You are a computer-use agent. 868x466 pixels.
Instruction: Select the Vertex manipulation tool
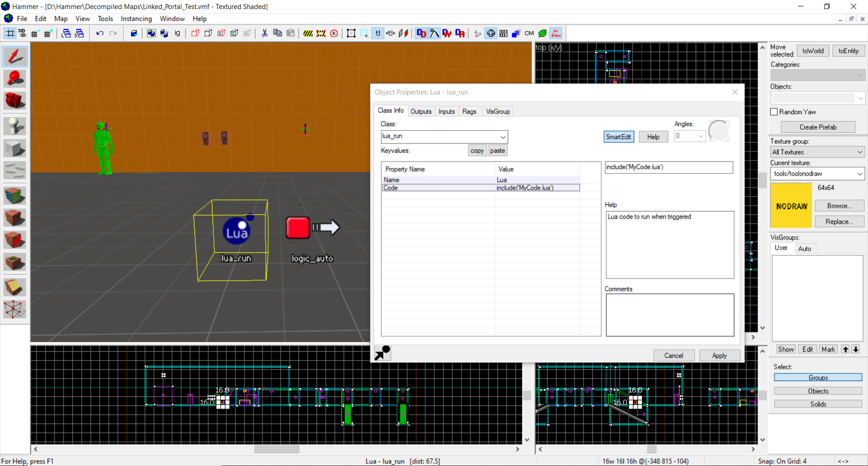[15, 310]
